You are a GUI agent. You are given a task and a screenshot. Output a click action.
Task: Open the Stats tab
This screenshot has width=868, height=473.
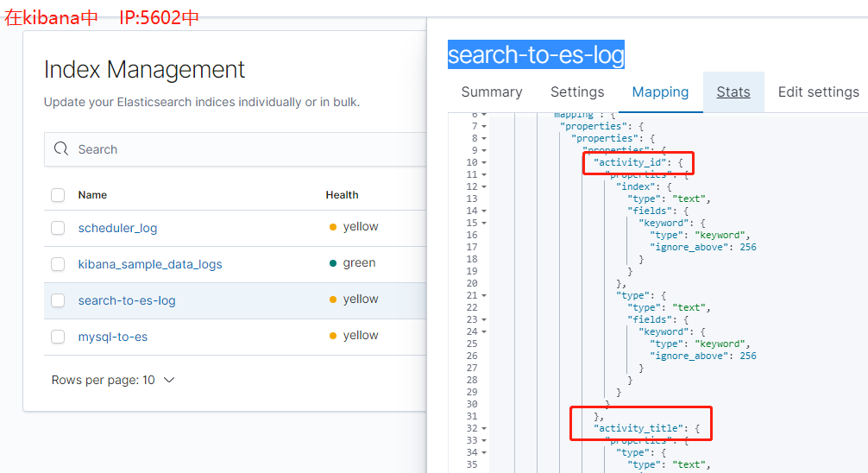pos(733,92)
